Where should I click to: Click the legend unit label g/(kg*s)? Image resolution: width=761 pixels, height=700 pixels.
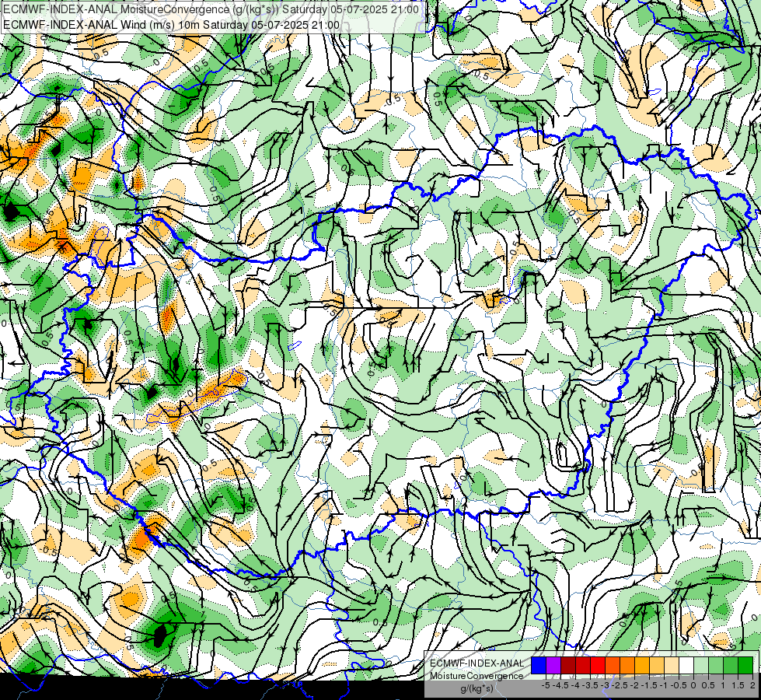coord(476,689)
